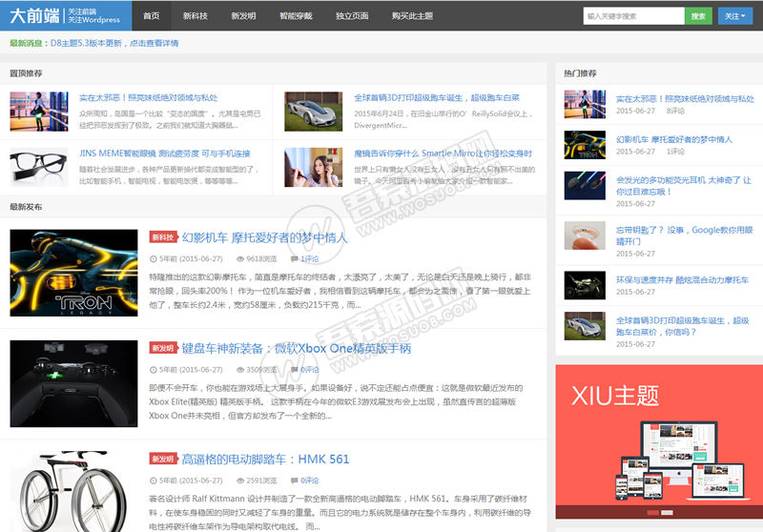Open the JINS MEME智能眼镜 article link
Image resolution: width=763 pixels, height=532 pixels.
coord(164,153)
